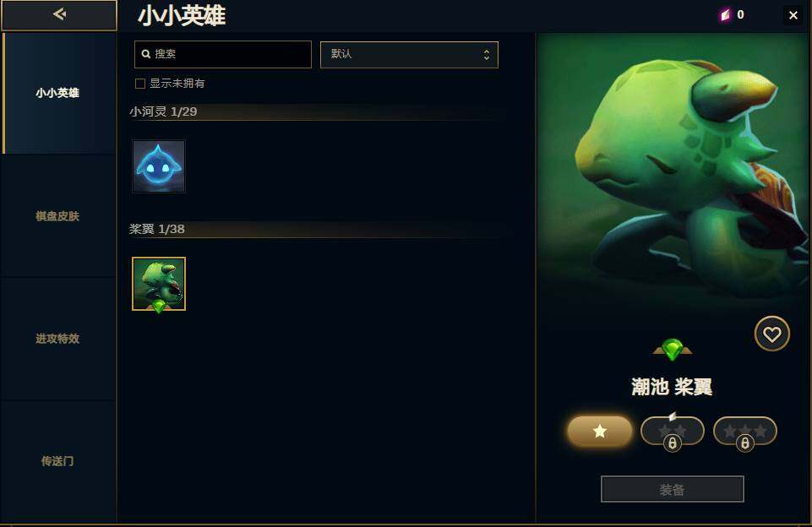The width and height of the screenshot is (812, 527).
Task: Open the 小小英雄 sidebar tab
Action: click(x=58, y=93)
